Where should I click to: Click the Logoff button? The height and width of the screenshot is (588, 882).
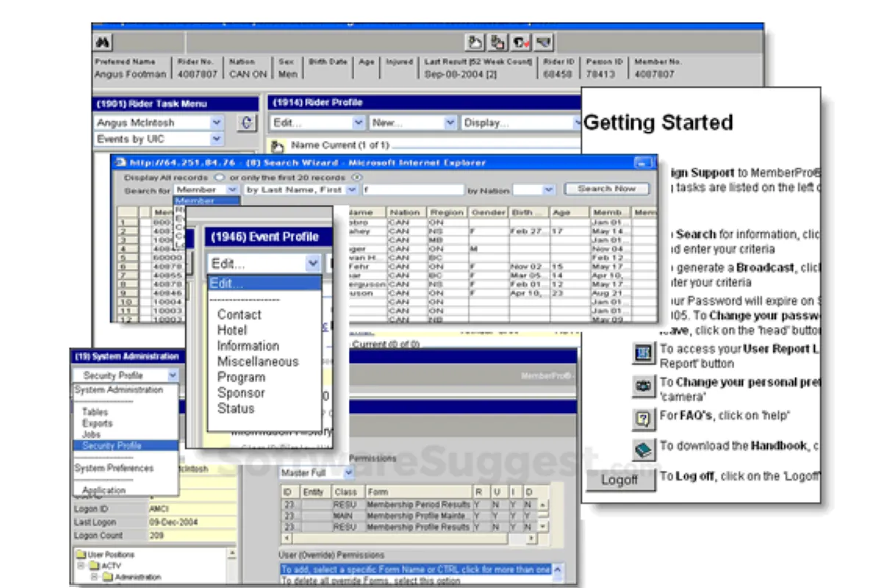[620, 480]
